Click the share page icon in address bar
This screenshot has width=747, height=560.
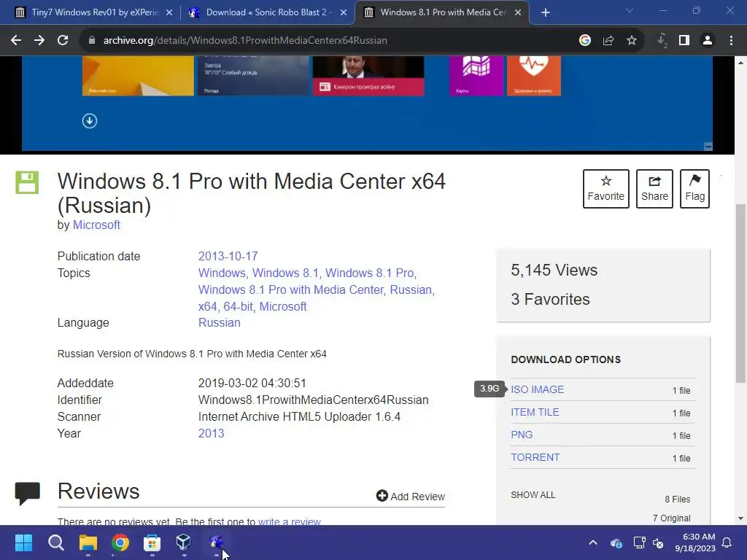(608, 41)
